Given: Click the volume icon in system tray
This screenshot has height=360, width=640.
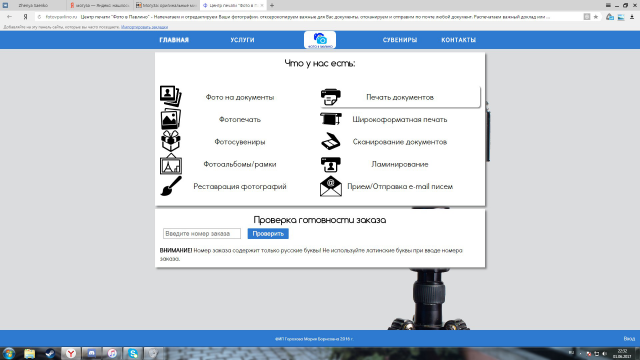Looking at the screenshot, I should tap(604, 353).
